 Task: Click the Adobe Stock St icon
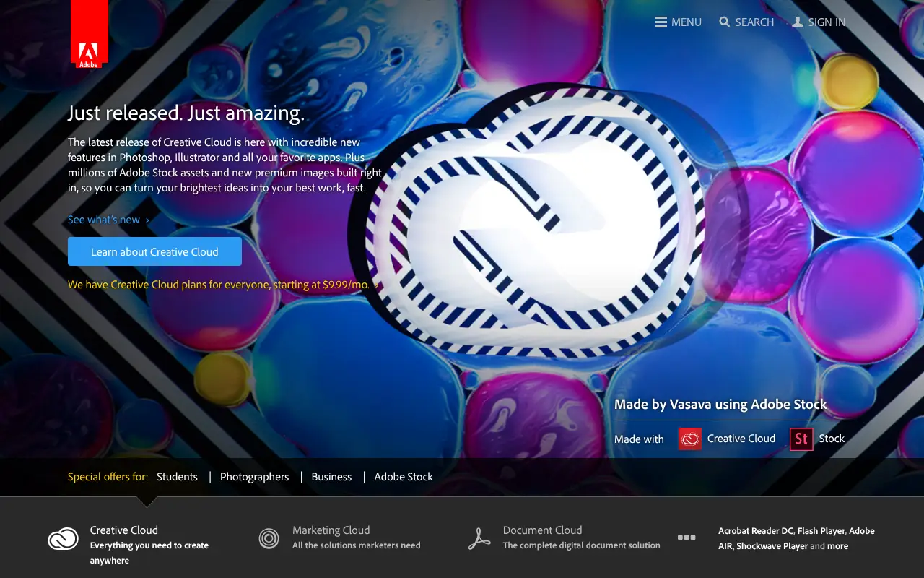[x=801, y=439]
